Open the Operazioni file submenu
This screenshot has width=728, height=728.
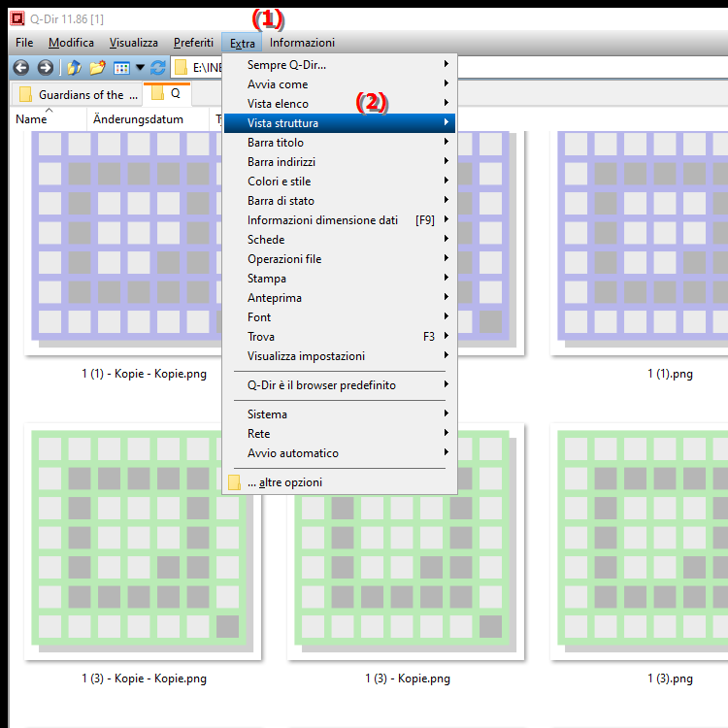pyautogui.click(x=340, y=259)
